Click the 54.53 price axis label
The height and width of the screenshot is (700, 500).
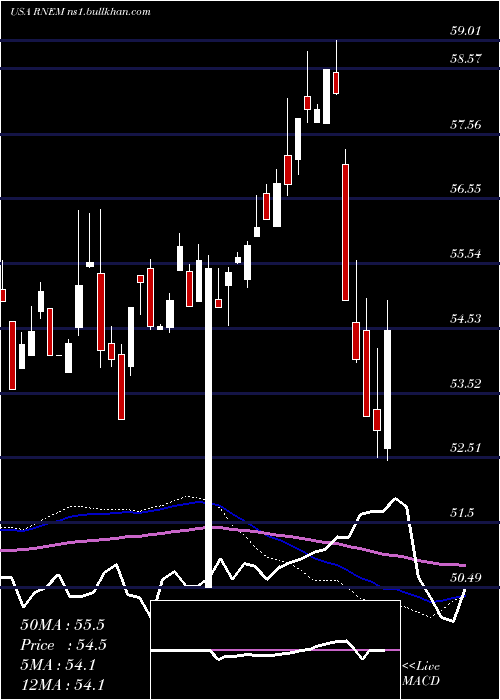465,319
